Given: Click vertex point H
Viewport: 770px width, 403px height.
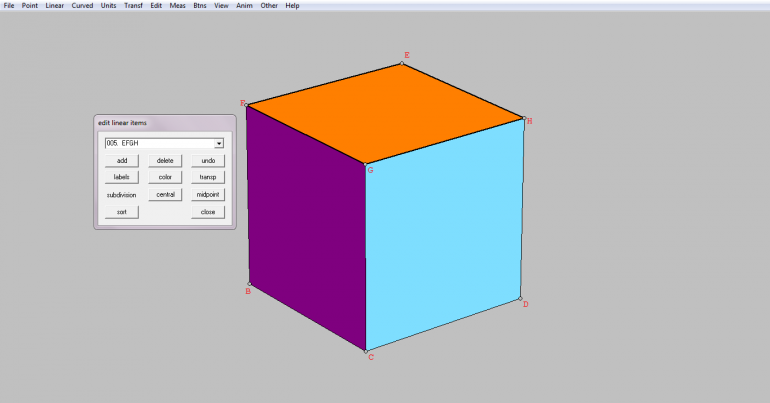Looking at the screenshot, I should click(x=524, y=118).
